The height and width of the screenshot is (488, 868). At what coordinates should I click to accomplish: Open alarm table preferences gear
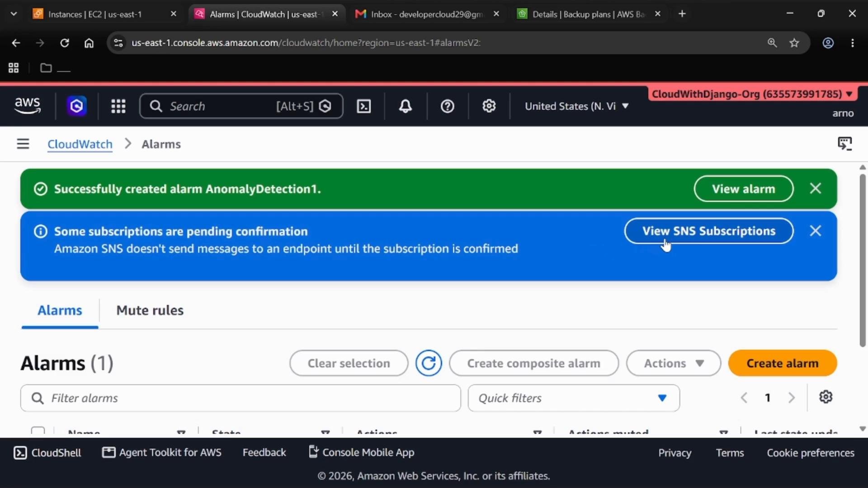826,397
